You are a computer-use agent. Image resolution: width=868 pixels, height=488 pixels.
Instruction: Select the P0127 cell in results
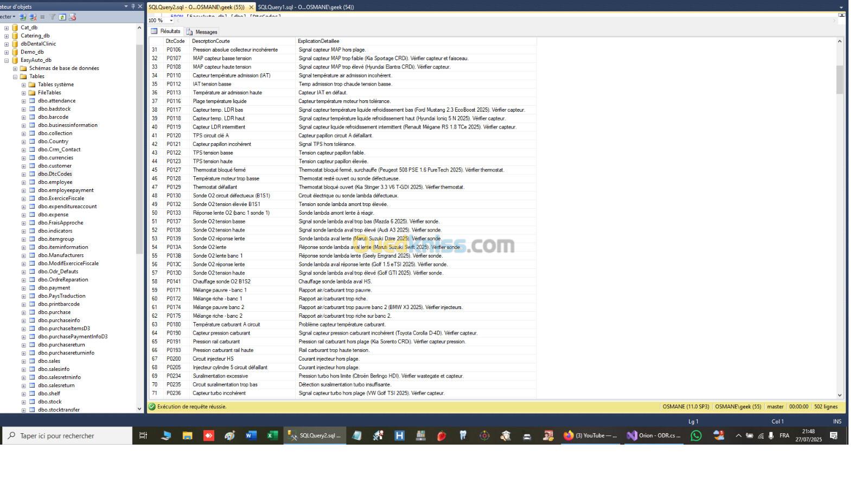174,170
